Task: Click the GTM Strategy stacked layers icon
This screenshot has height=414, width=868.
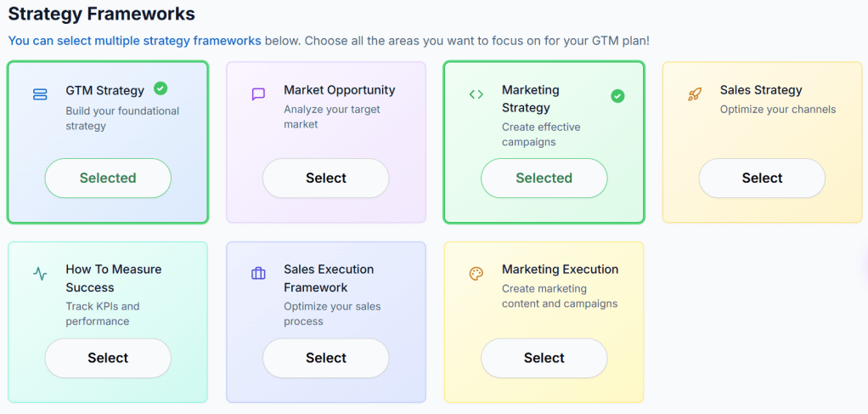Action: click(x=40, y=94)
